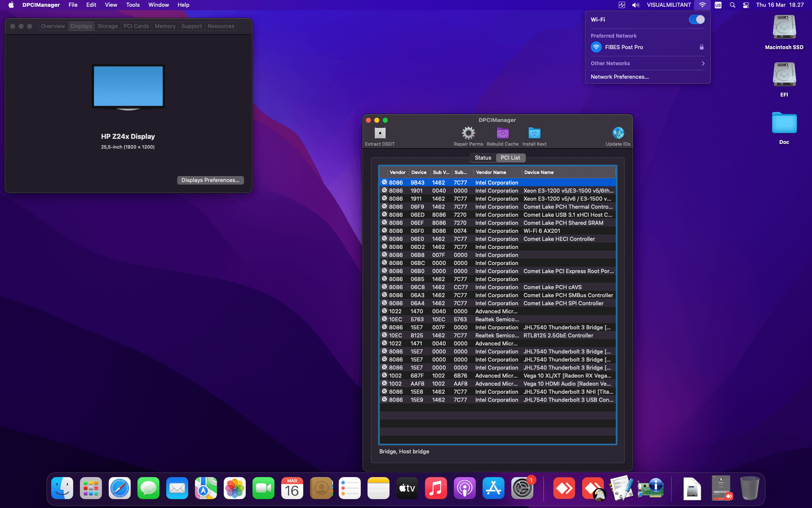This screenshot has height=508, width=812.
Task: Switch to the Status tab in DPCIManager
Action: tap(482, 157)
